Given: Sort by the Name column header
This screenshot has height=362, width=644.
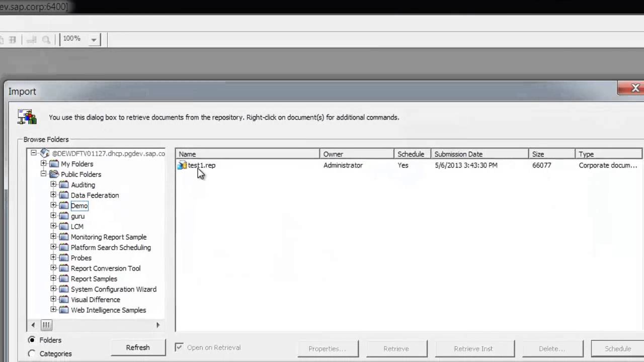Looking at the screenshot, I should (x=248, y=154).
